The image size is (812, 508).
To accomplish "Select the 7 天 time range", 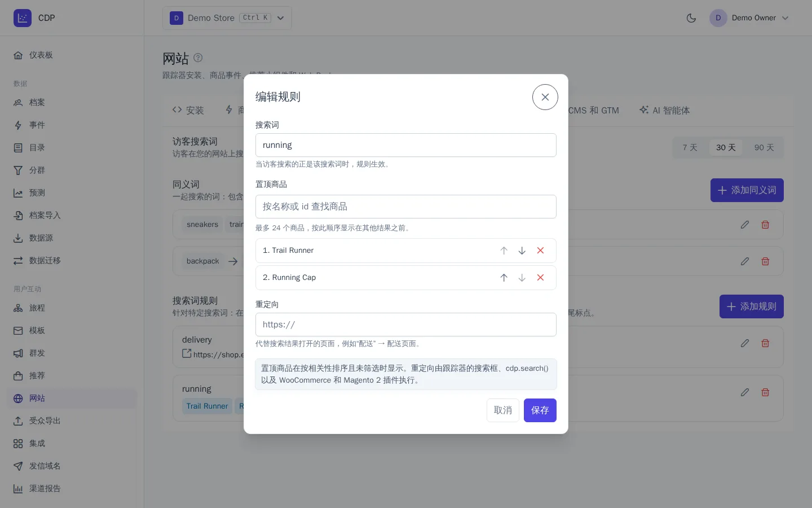I will click(690, 147).
